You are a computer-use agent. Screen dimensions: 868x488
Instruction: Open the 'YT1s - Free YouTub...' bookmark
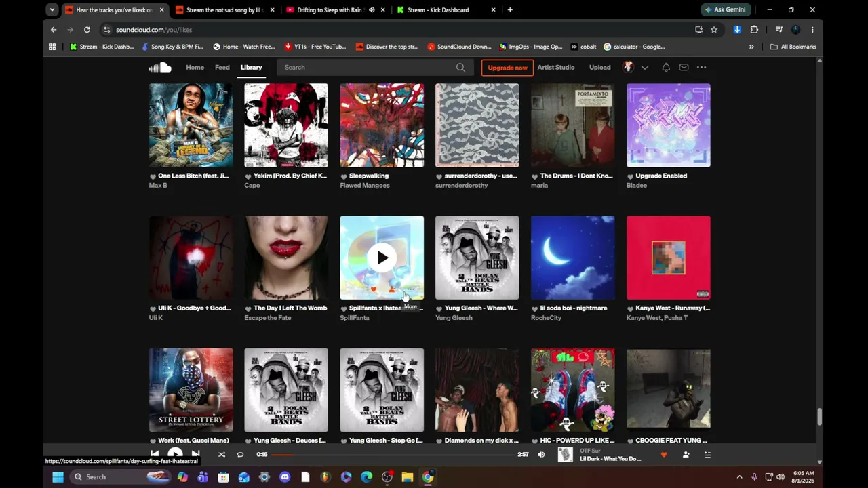(x=315, y=47)
